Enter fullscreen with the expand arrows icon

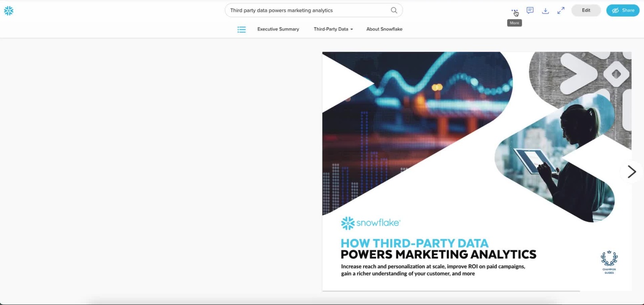tap(561, 10)
